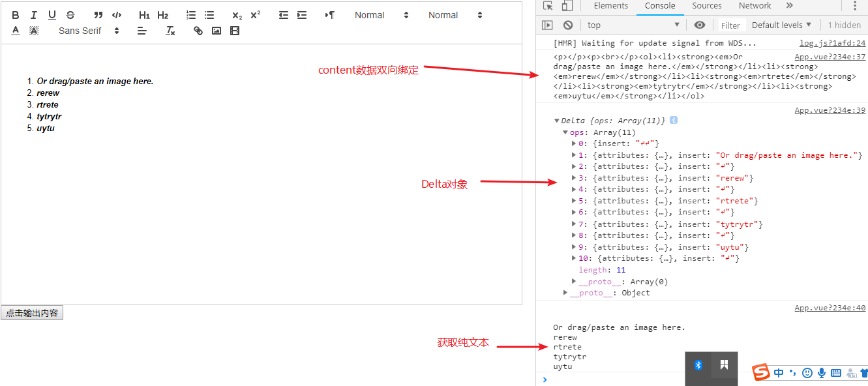
Task: Increase indent of selected text
Action: [302, 15]
